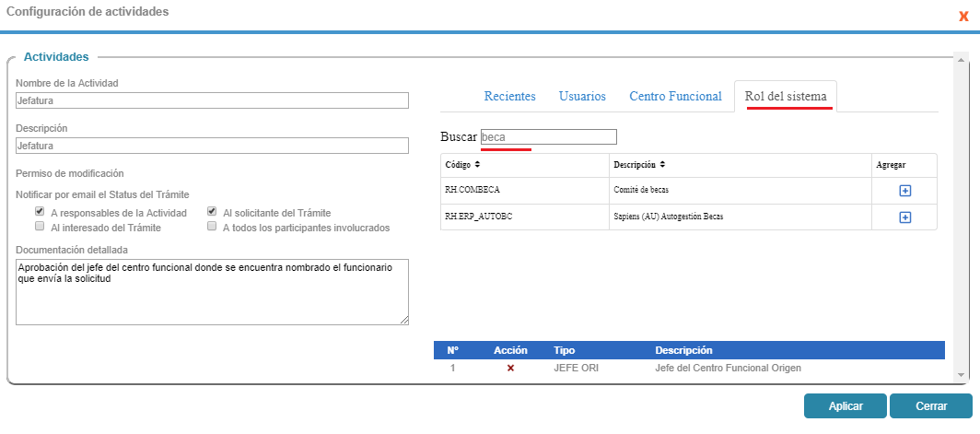Sort roles by Código column arrows

(477, 165)
